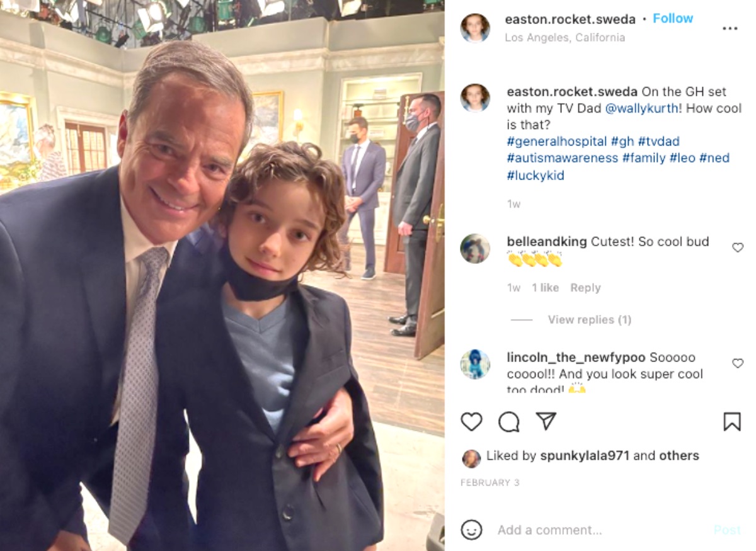Image resolution: width=756 pixels, height=551 pixels.
Task: Open the #generalhospital hashtag
Action: point(557,142)
